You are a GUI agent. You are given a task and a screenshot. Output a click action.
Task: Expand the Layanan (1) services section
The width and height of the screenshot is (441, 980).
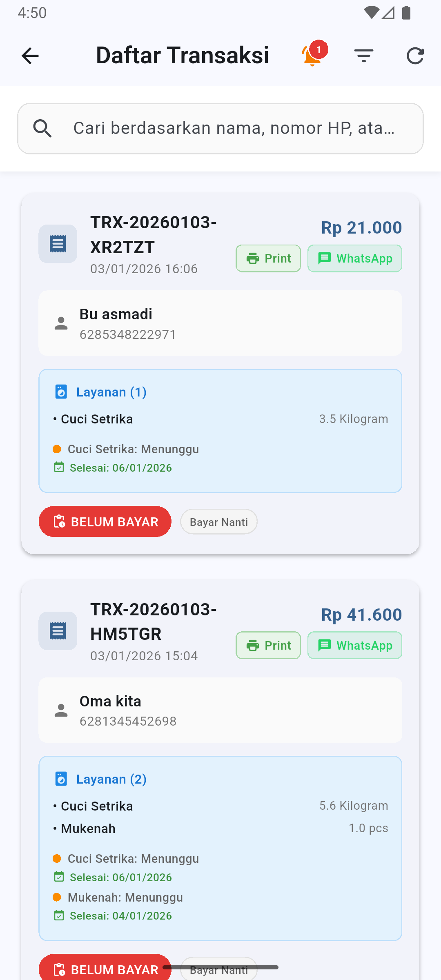111,392
